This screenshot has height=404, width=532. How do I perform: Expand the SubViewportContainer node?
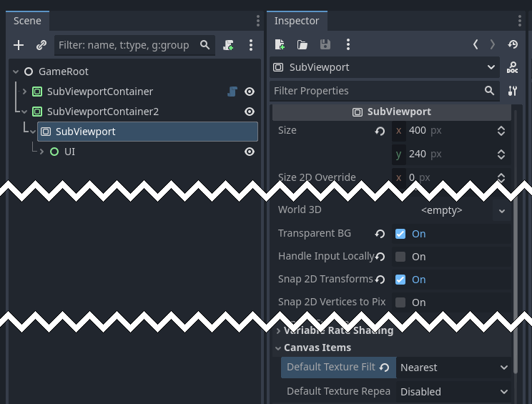click(x=24, y=92)
